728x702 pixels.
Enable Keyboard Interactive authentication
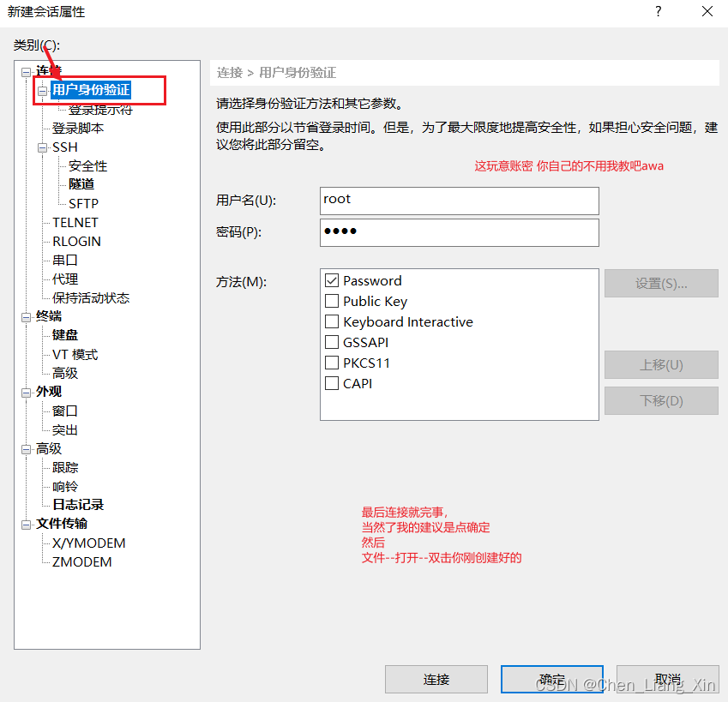[x=333, y=321]
